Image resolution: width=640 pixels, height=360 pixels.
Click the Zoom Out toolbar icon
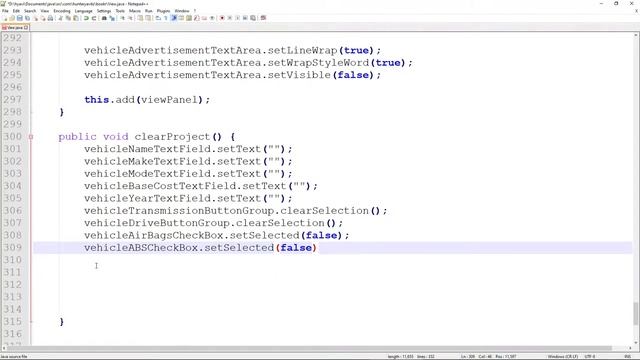[131, 18]
